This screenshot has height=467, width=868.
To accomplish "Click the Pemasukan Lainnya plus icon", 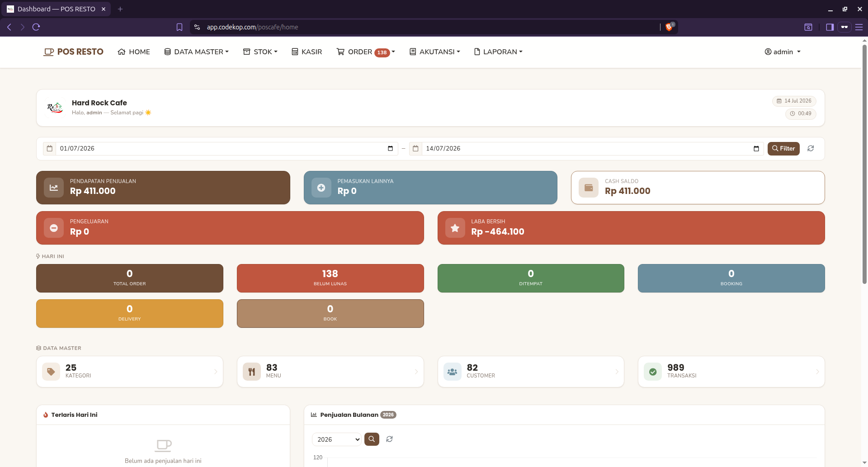I will [321, 188].
